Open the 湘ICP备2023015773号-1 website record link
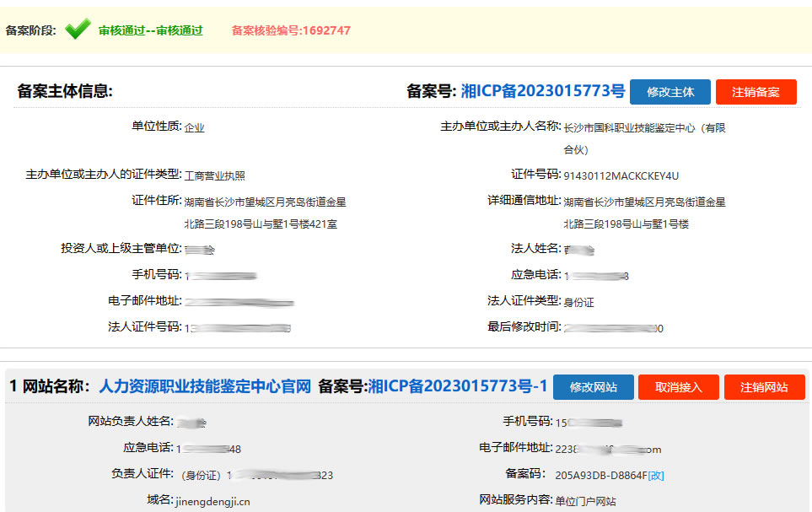Image resolution: width=812 pixels, height=512 pixels. (458, 386)
